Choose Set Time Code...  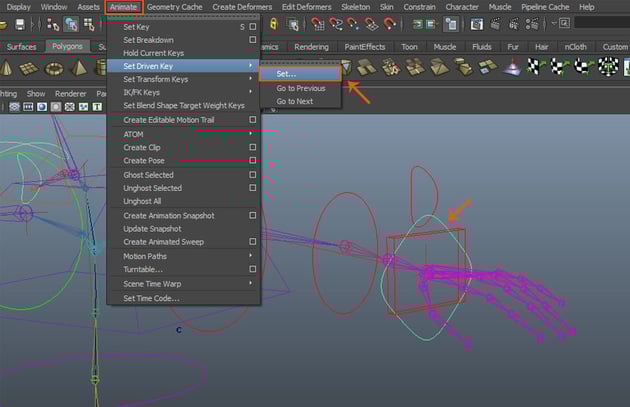pos(184,298)
